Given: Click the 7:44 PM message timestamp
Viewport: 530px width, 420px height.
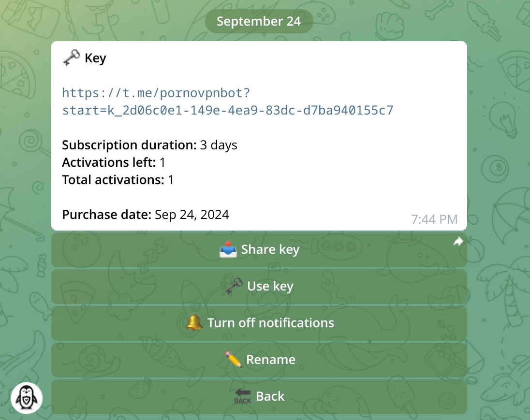Looking at the screenshot, I should (x=434, y=219).
